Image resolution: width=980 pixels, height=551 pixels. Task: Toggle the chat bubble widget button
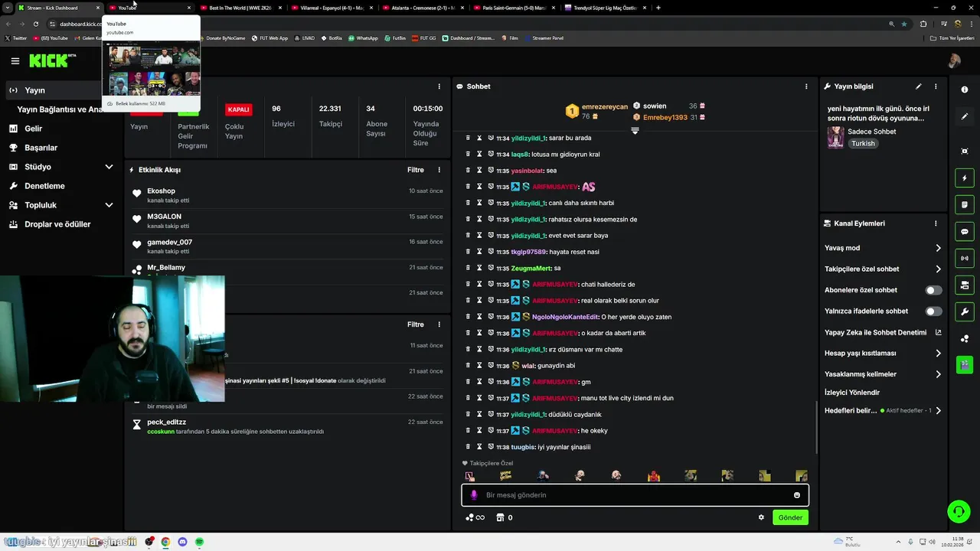(965, 232)
